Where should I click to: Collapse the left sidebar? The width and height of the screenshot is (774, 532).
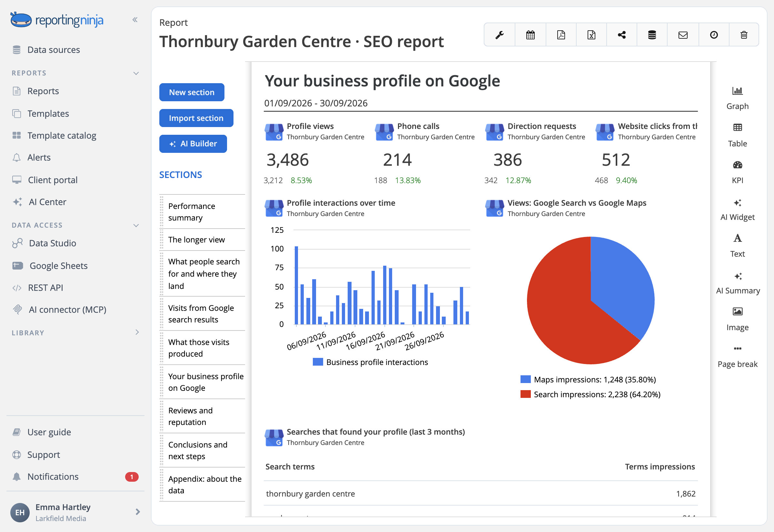[135, 20]
